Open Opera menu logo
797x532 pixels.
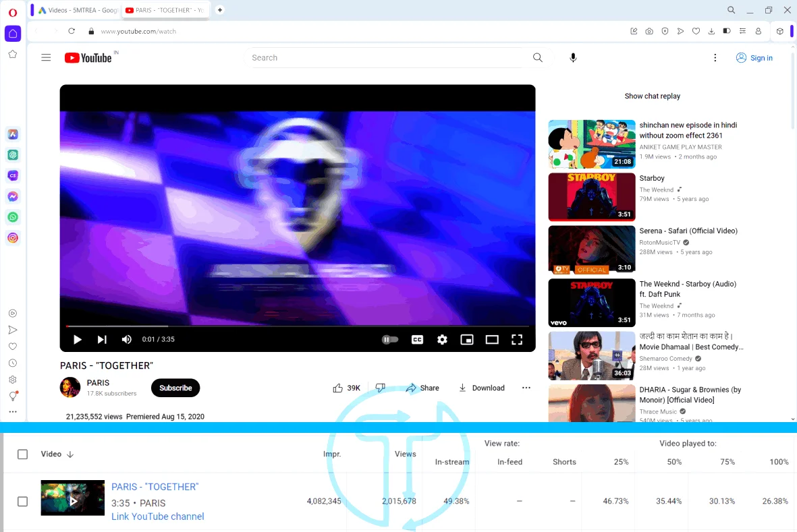tap(13, 13)
